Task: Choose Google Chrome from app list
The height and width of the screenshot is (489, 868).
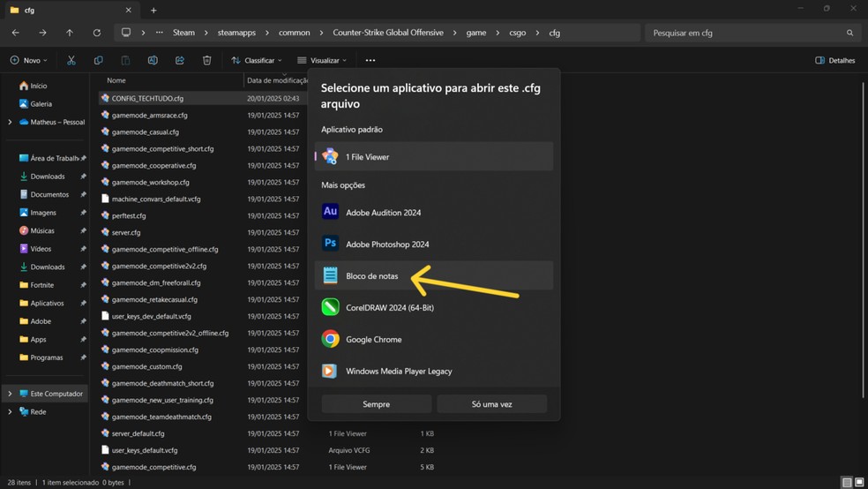Action: tap(373, 339)
